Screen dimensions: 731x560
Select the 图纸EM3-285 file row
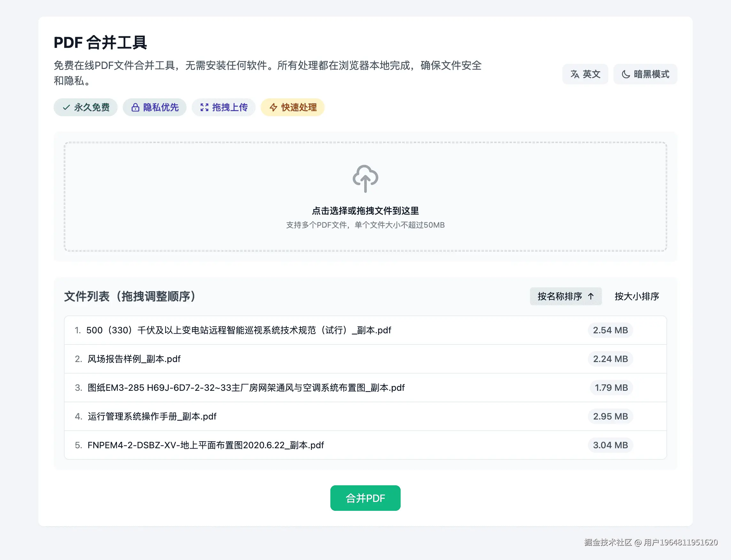[246, 388]
